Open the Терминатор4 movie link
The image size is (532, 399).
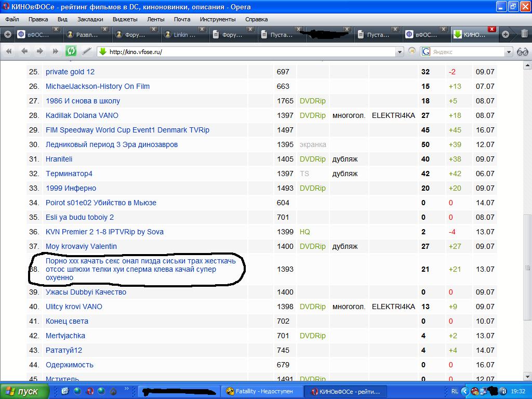point(69,174)
